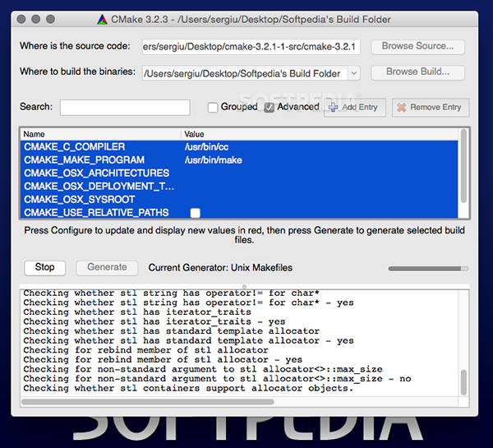This screenshot has height=448, width=493.
Task: Click the log line 'iterator_traits - yes'
Action: point(226,321)
